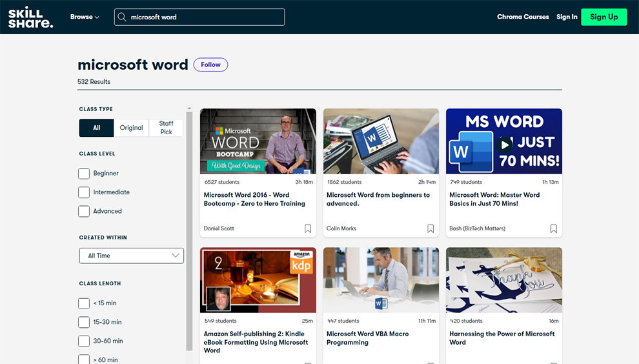The width and height of the screenshot is (639, 364).
Task: Check the 15-30 min length
Action: (84, 322)
